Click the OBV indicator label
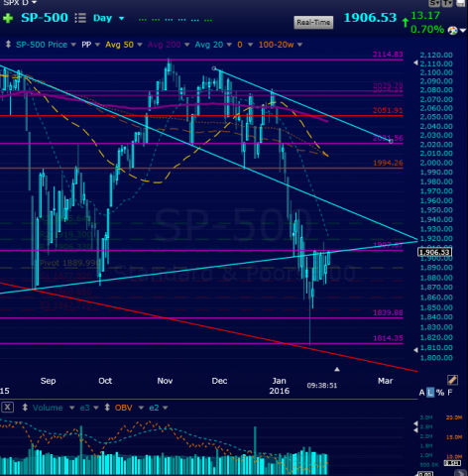 (123, 408)
